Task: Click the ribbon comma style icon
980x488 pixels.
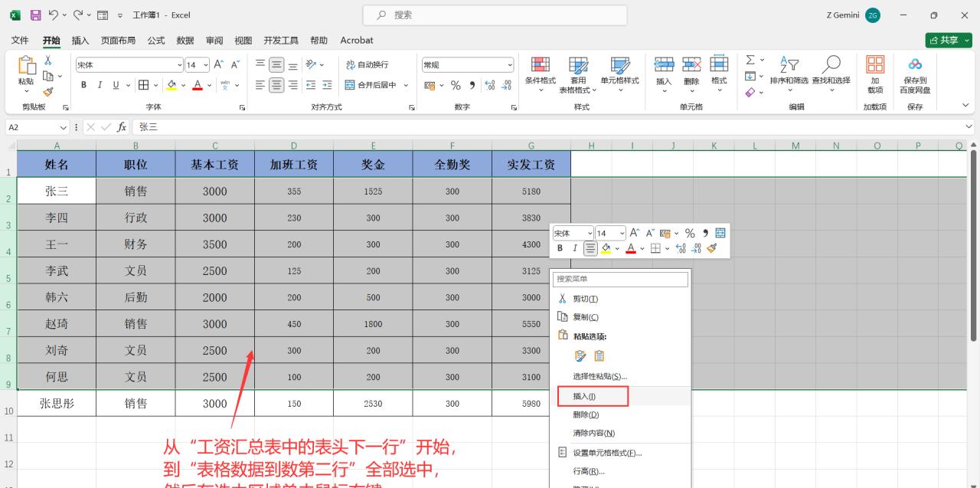Action: coord(472,85)
